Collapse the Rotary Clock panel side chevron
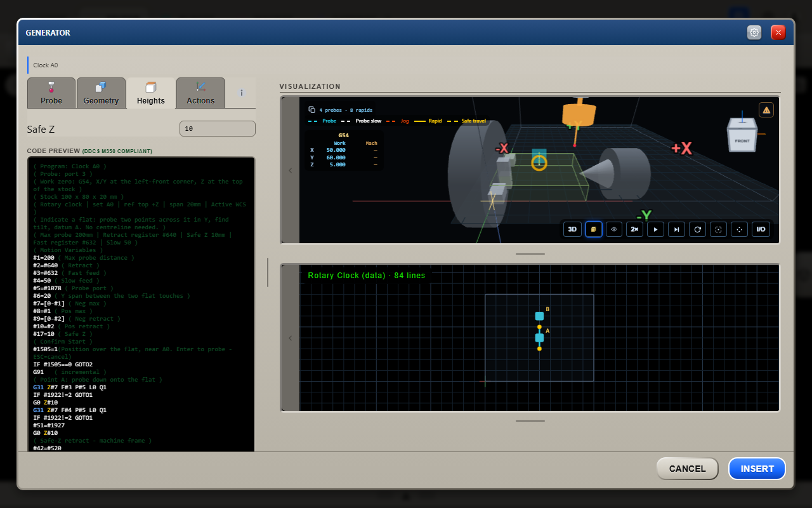 291,338
